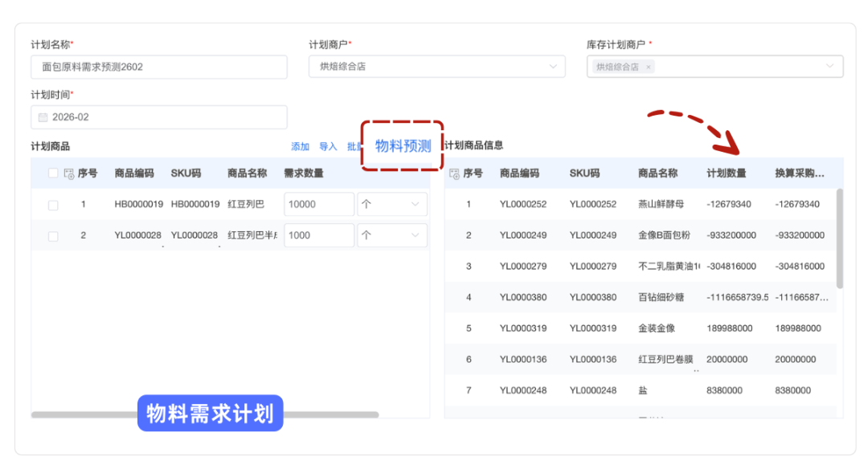Toggle the select-all checkbox in 计划商品 header

pyautogui.click(x=53, y=173)
